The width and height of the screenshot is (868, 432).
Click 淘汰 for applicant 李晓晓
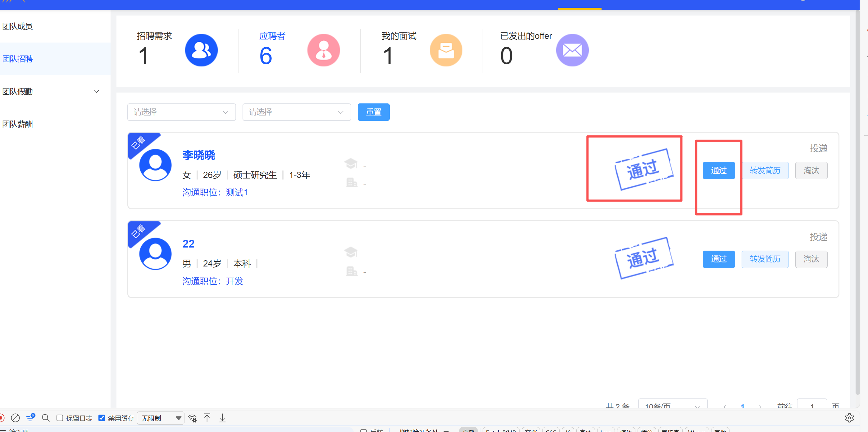811,171
